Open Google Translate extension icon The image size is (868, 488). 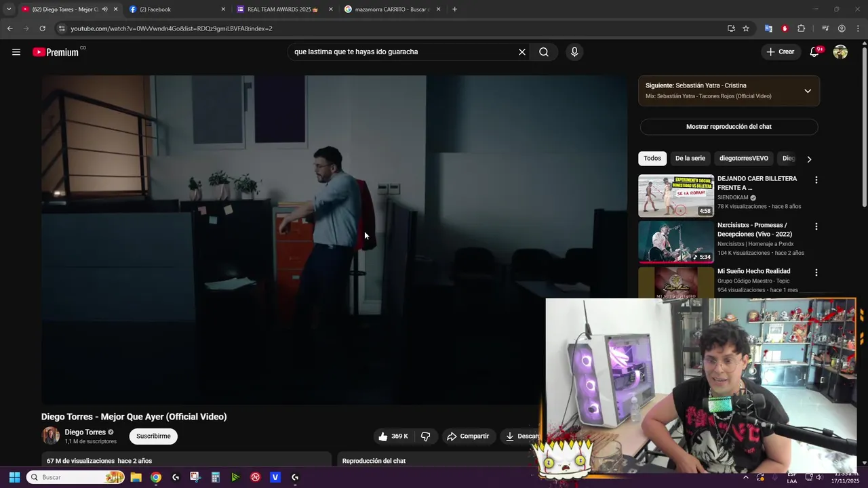768,28
